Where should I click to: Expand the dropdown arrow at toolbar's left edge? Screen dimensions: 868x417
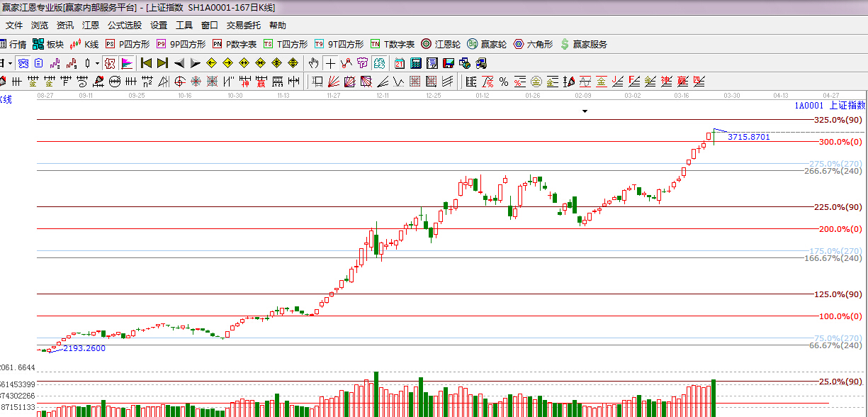click(10, 63)
